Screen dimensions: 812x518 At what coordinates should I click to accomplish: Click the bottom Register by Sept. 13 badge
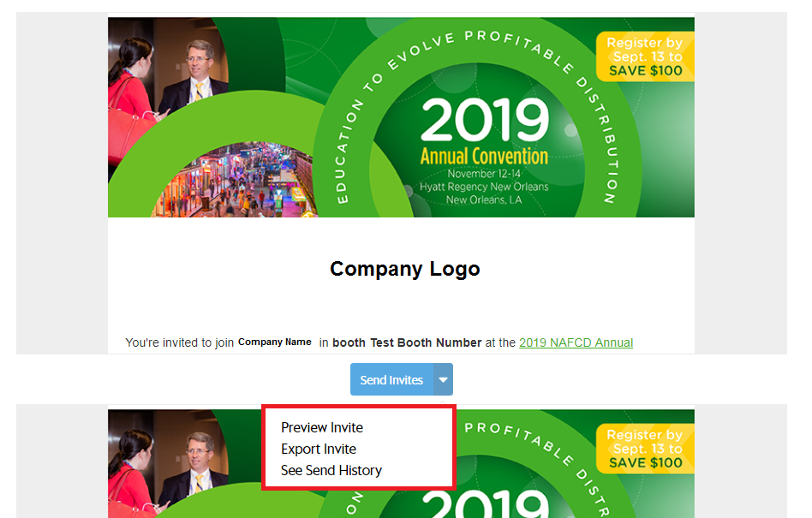[x=645, y=449]
